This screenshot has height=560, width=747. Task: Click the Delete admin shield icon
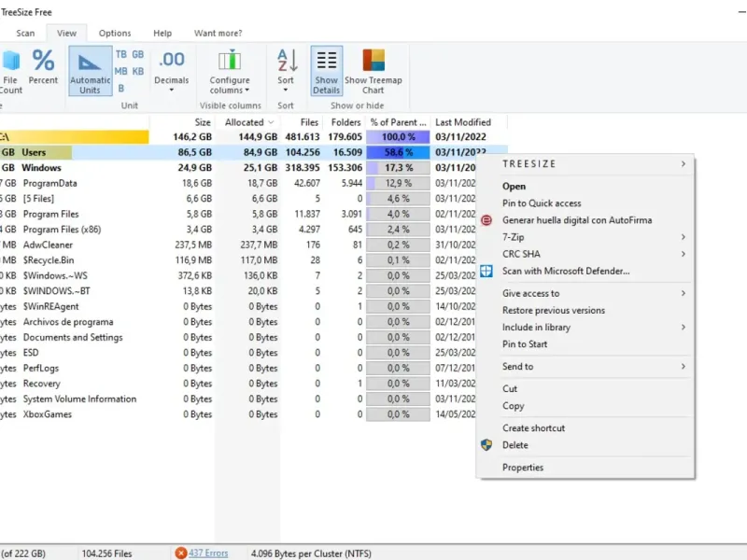click(x=486, y=445)
